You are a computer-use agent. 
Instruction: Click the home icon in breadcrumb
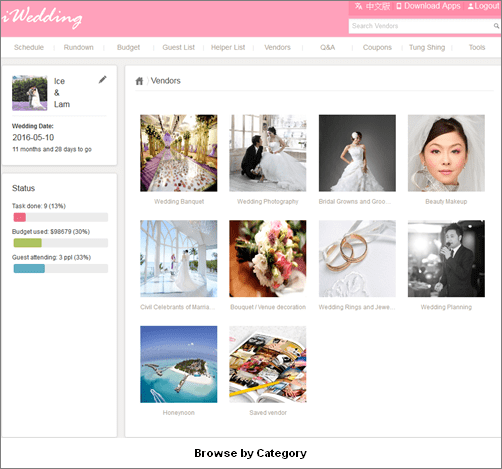point(139,81)
